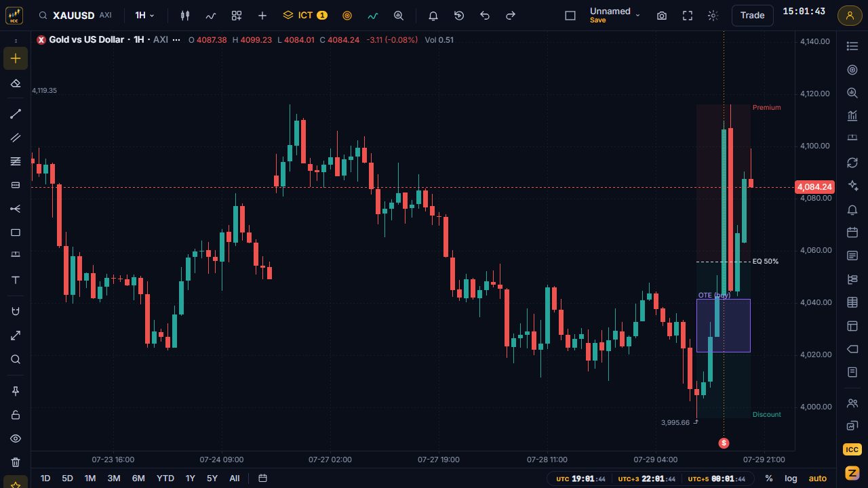
Task: Open the AI sparkle panel in the right sidebar
Action: point(852,186)
